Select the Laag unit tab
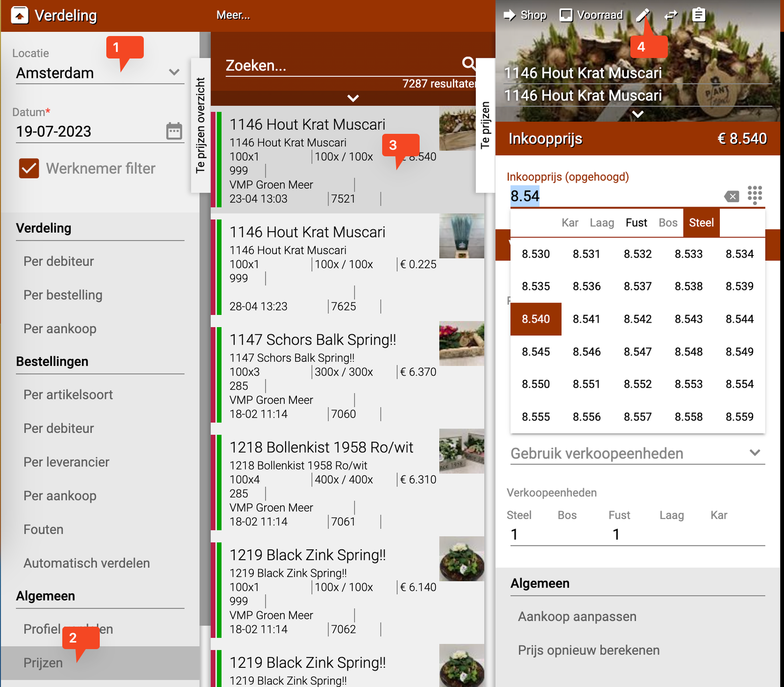Image resolution: width=784 pixels, height=687 pixels. [602, 223]
